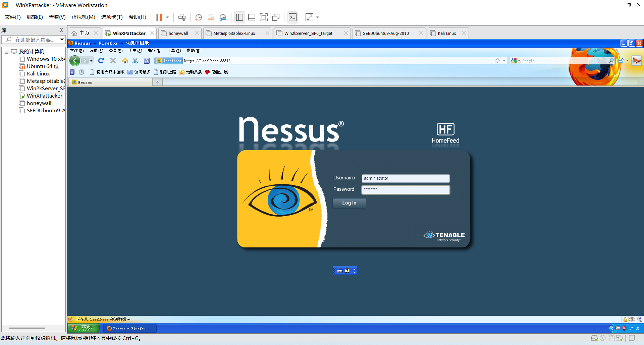Click the 字 icon in Firefox status bar
The image size is (644, 345).
pos(632,320)
